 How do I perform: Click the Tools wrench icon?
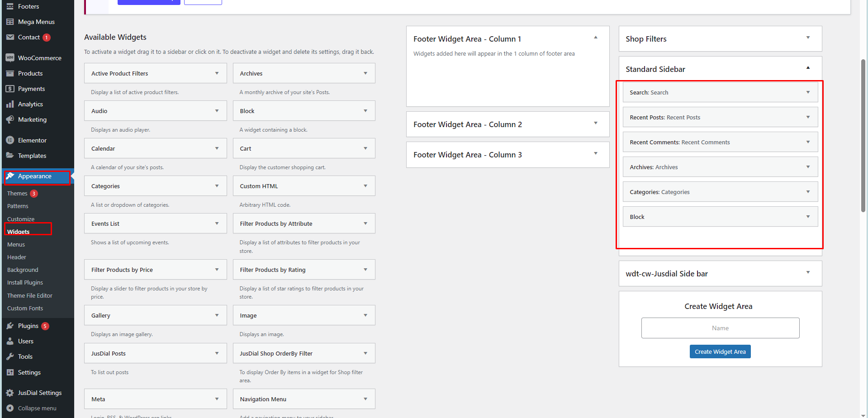coord(10,356)
